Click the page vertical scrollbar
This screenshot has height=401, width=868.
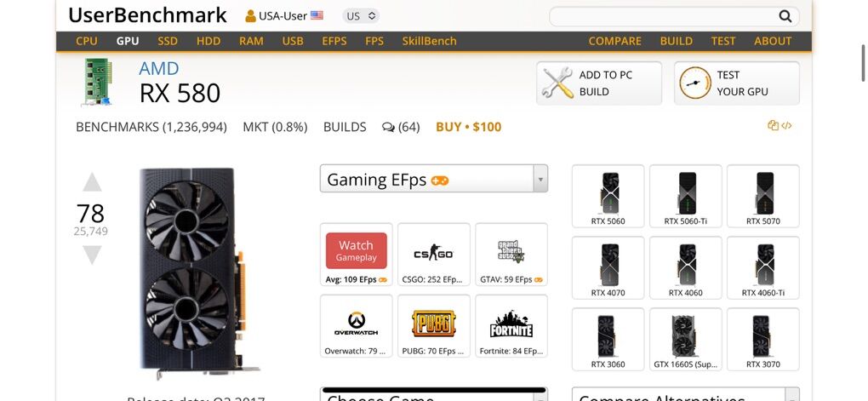pos(863,63)
